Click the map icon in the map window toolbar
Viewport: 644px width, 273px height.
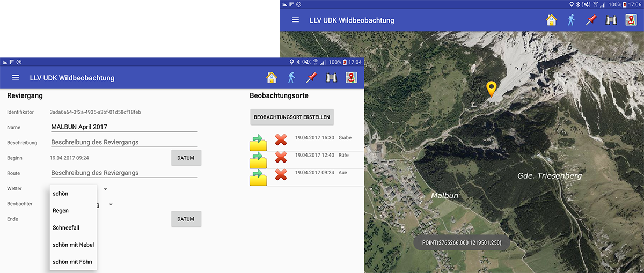(631, 20)
